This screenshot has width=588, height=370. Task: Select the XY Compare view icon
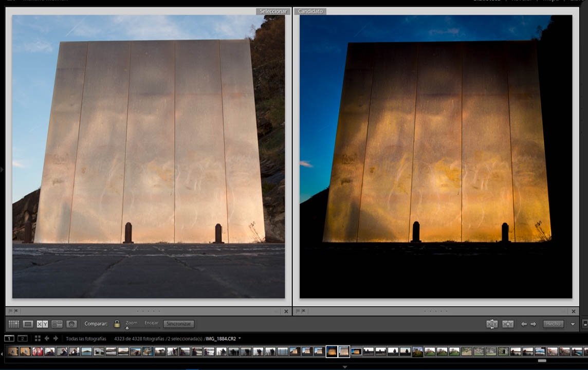tap(42, 324)
